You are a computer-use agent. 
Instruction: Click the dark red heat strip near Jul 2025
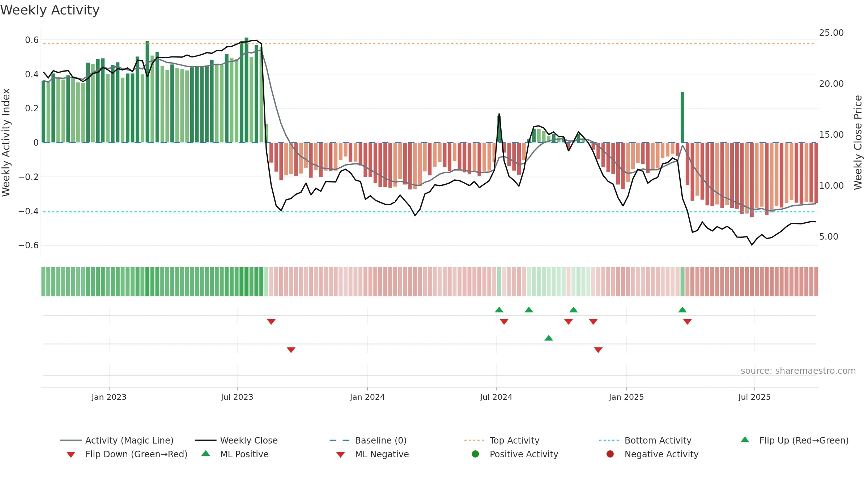[x=752, y=282]
